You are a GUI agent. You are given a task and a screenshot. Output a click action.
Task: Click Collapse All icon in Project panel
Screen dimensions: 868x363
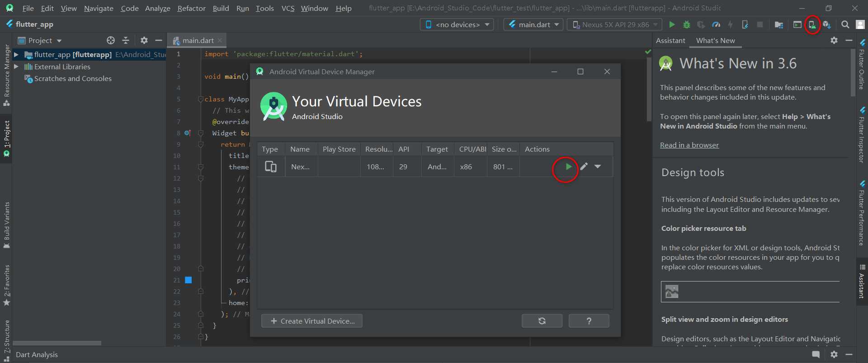(126, 40)
